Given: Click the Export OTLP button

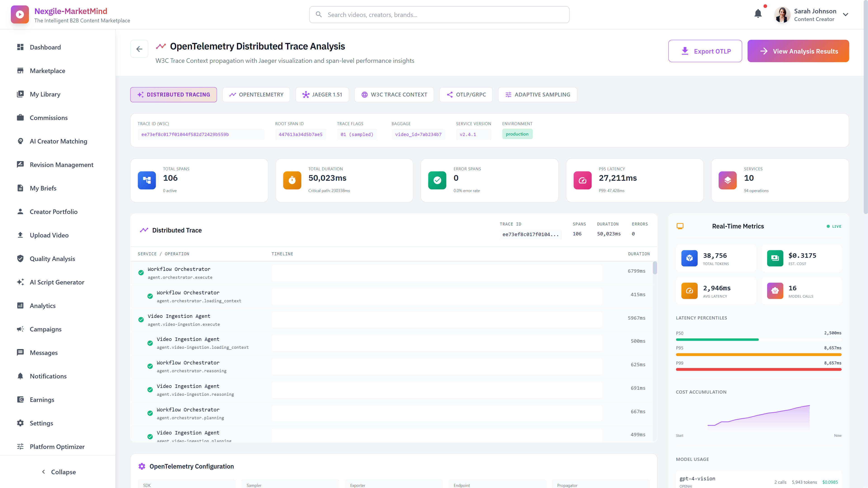Looking at the screenshot, I should (705, 51).
